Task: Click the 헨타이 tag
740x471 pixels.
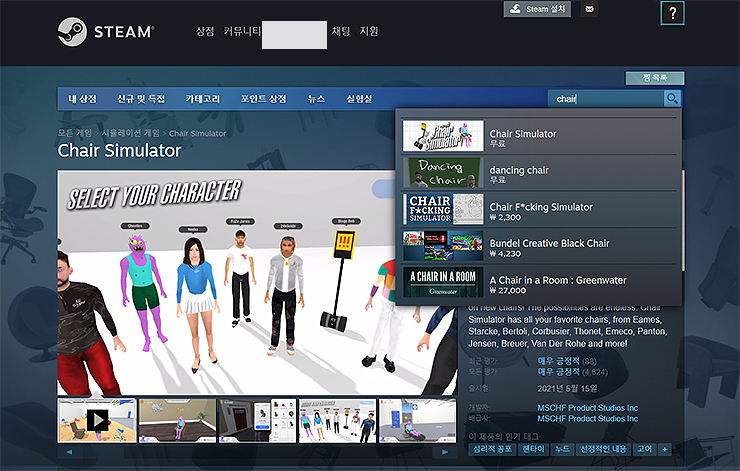Action: 533,449
